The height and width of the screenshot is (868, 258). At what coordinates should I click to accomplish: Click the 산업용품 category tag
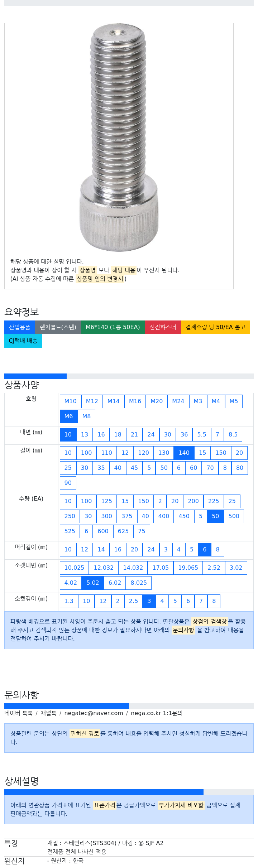point(20,327)
